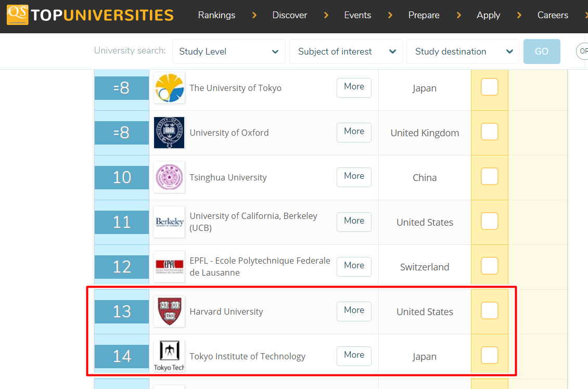The height and width of the screenshot is (389, 588).
Task: Tick the compare checkbox for EPFL
Action: (489, 266)
